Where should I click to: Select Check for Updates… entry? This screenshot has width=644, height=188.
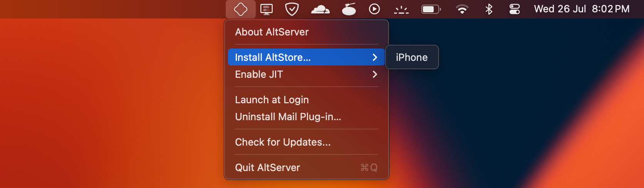[x=307, y=142]
